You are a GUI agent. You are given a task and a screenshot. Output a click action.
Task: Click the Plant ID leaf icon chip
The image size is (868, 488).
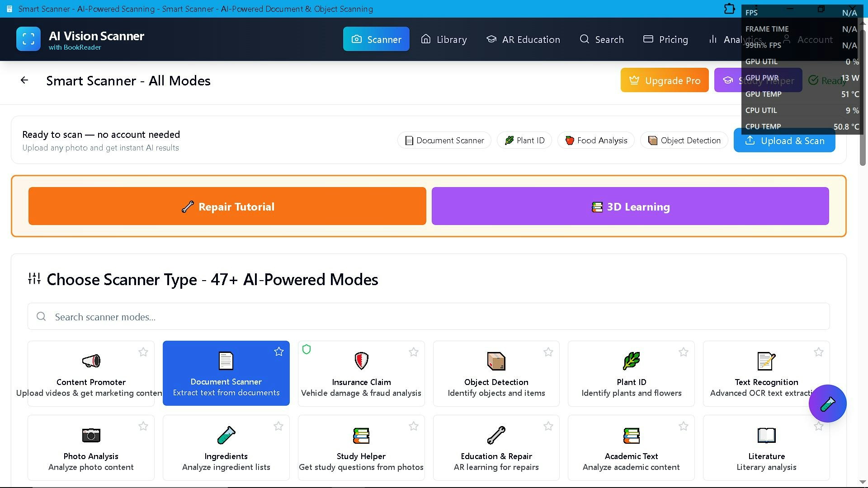[509, 140]
